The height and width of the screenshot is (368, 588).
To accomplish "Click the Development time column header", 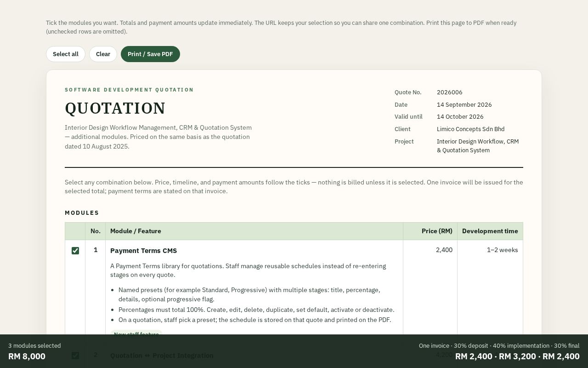I will (490, 231).
